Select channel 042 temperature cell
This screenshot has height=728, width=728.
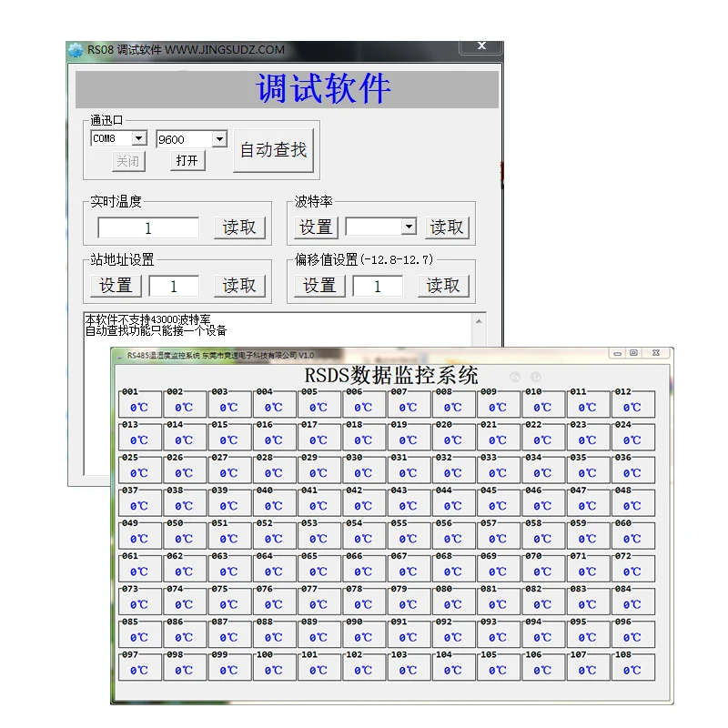pos(363,503)
